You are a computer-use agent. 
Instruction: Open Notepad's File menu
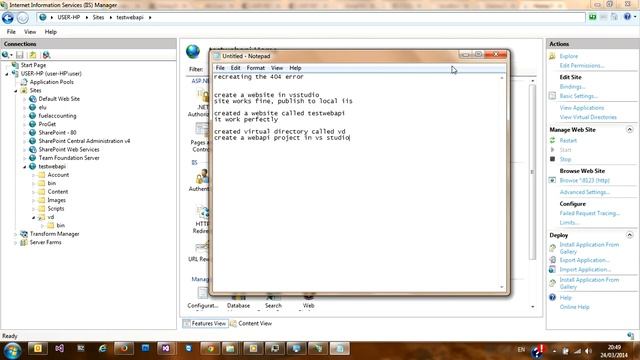tap(220, 68)
